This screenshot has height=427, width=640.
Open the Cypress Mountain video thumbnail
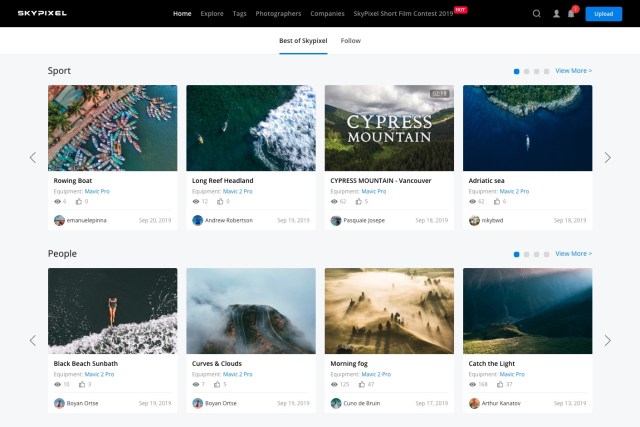pyautogui.click(x=389, y=128)
